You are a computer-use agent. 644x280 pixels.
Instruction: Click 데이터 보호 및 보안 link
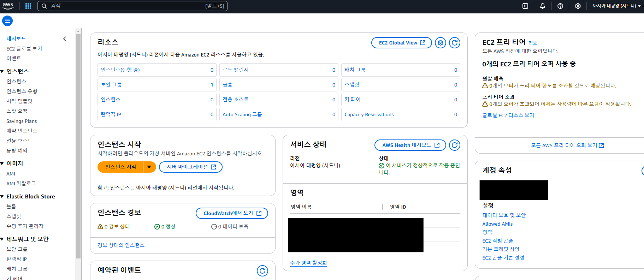pyautogui.click(x=504, y=215)
